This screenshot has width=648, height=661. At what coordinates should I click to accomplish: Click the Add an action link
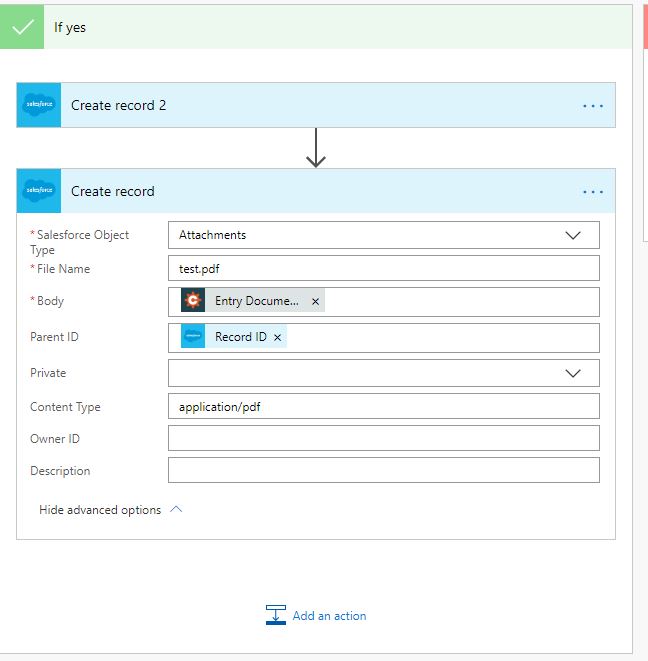click(329, 616)
